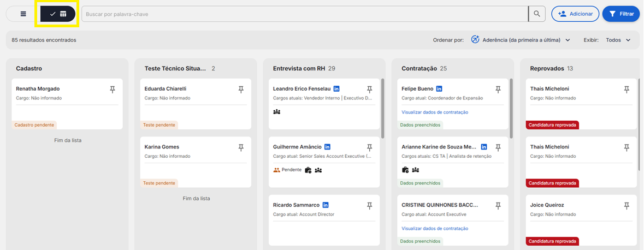The height and width of the screenshot is (250, 644).
Task: Click the Teste pendente tag on Karina's card
Action: [x=159, y=183]
